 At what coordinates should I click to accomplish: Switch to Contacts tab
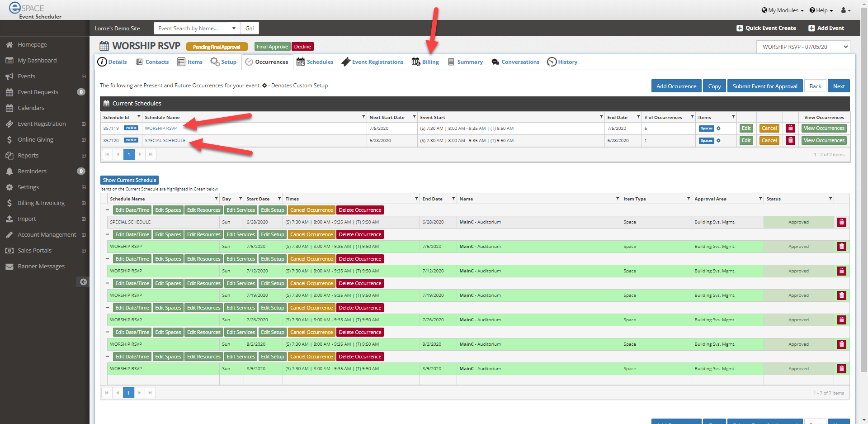coord(152,62)
